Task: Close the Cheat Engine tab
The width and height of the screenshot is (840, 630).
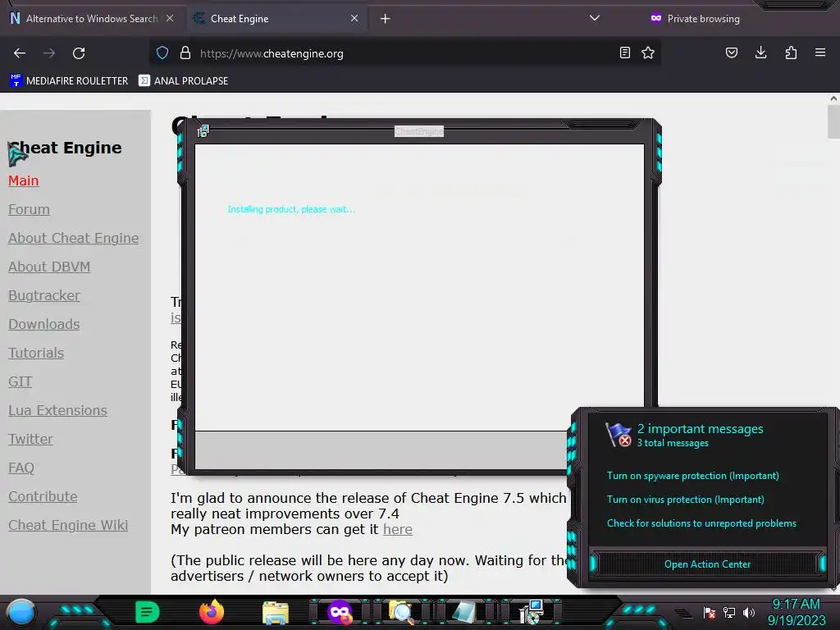Action: [354, 18]
